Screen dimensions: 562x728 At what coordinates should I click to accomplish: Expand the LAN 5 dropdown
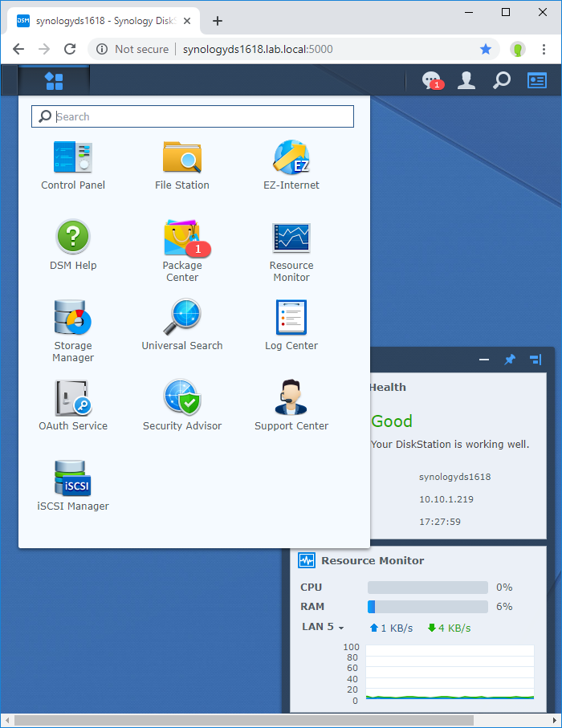[323, 627]
